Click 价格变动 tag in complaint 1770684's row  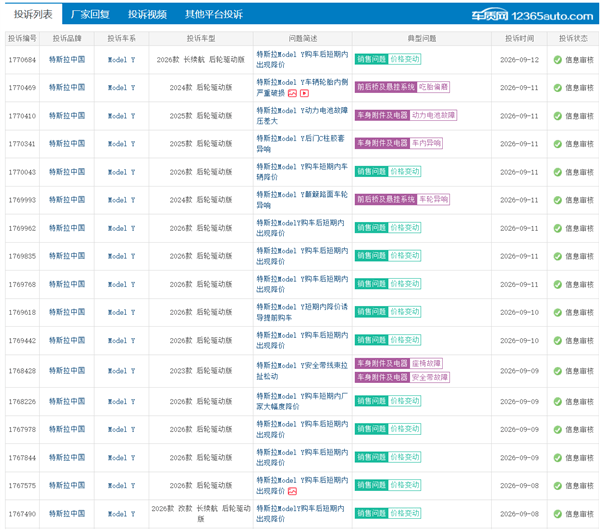click(404, 59)
